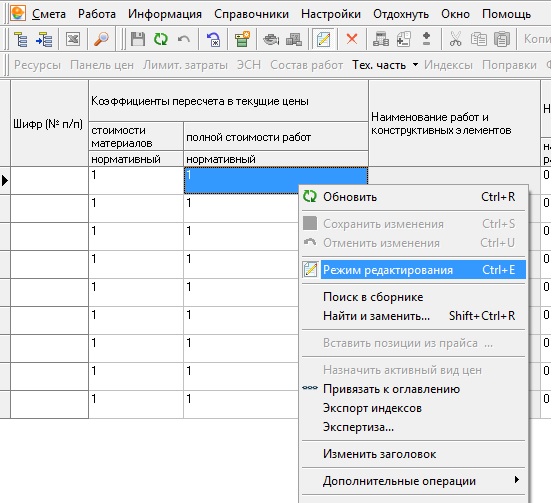Open the Окно menu
Viewport: 552px width, 503px height.
click(456, 14)
